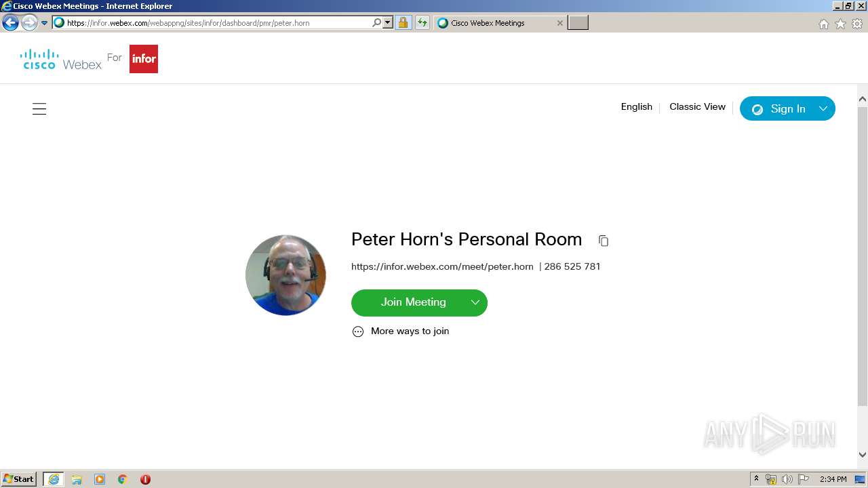Click the scrollbar down arrow
The width and height of the screenshot is (868, 488).
pos(863,455)
